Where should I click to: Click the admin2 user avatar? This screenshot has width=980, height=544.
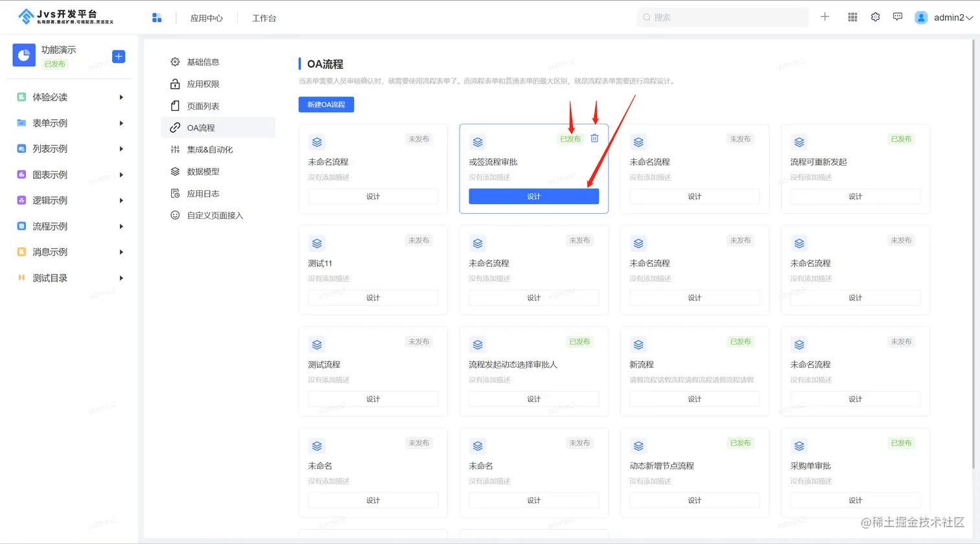[921, 17]
